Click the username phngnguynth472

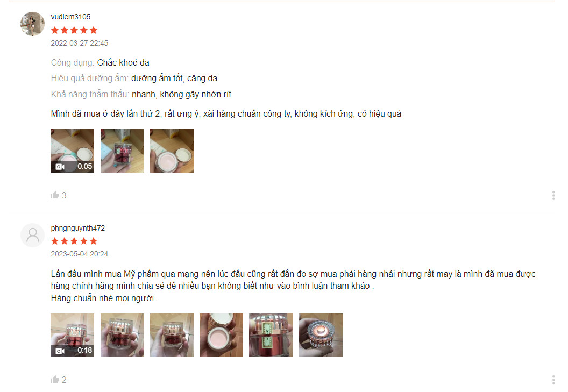[x=78, y=228]
